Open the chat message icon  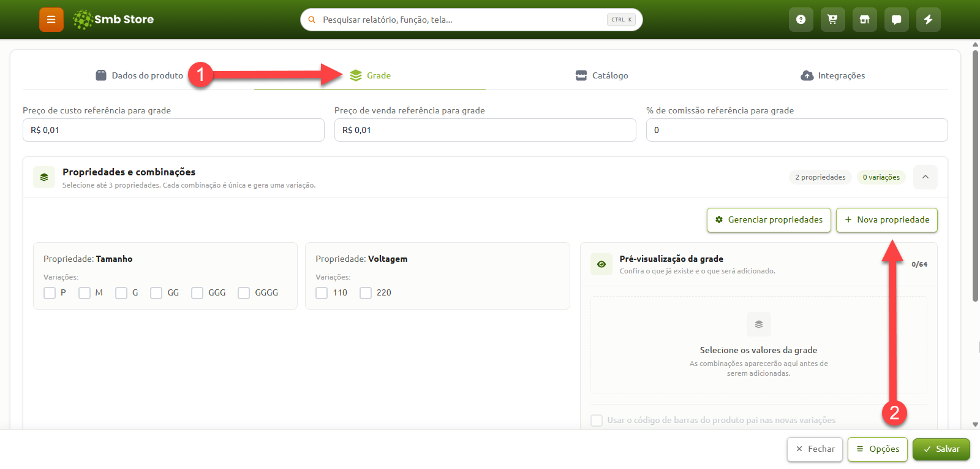(x=896, y=20)
